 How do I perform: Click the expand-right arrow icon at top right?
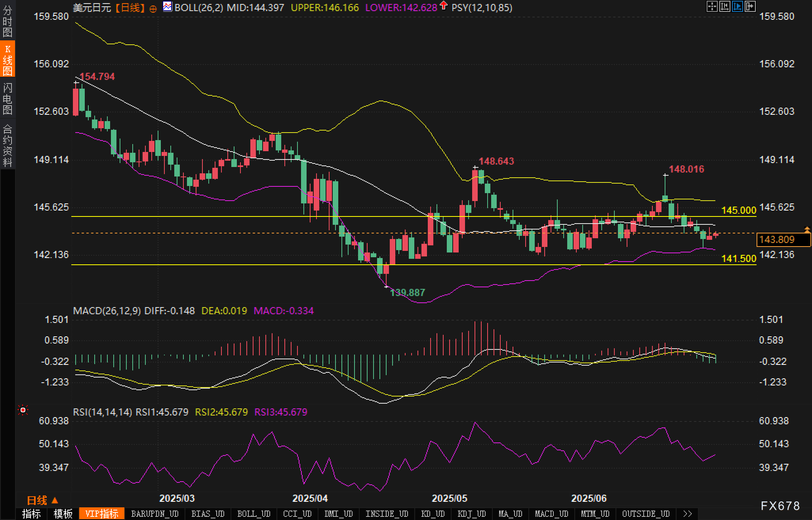pos(750,6)
